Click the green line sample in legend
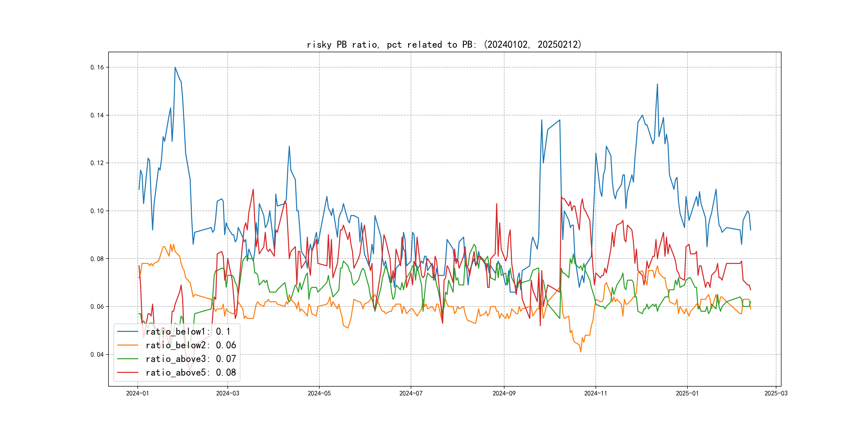 (127, 359)
